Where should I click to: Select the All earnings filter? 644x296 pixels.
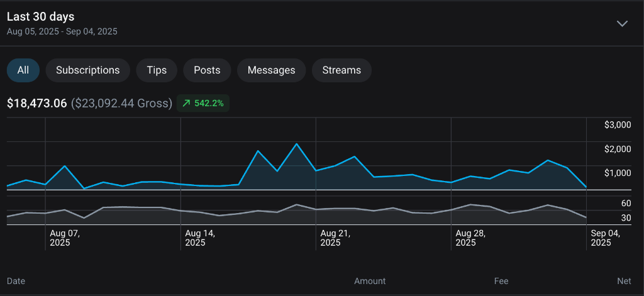[x=23, y=70]
